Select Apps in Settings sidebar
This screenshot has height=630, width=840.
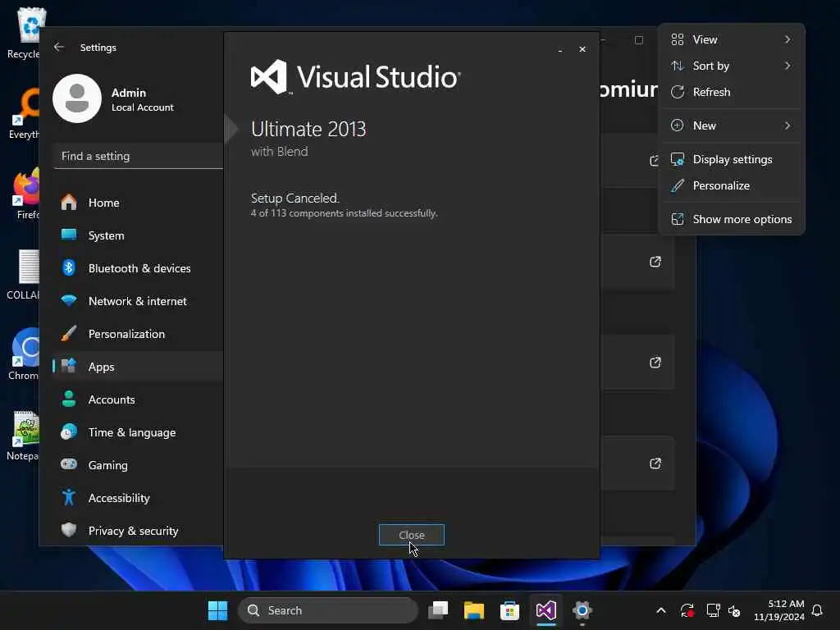[x=138, y=367]
